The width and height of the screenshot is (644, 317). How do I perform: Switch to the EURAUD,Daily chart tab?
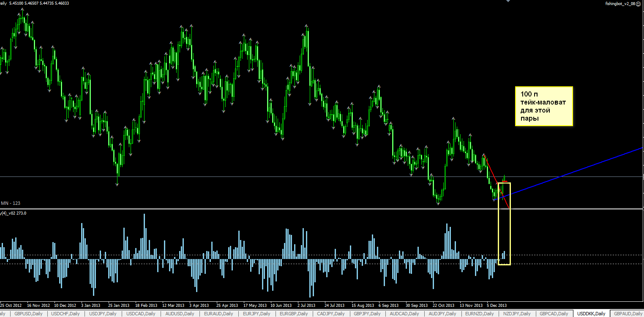click(x=218, y=314)
